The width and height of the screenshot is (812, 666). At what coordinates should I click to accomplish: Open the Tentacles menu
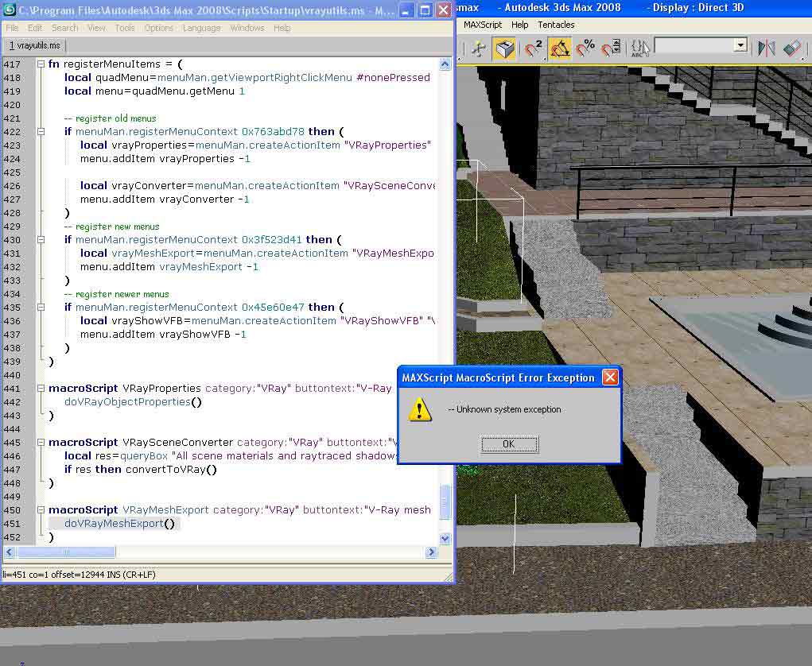(x=556, y=25)
